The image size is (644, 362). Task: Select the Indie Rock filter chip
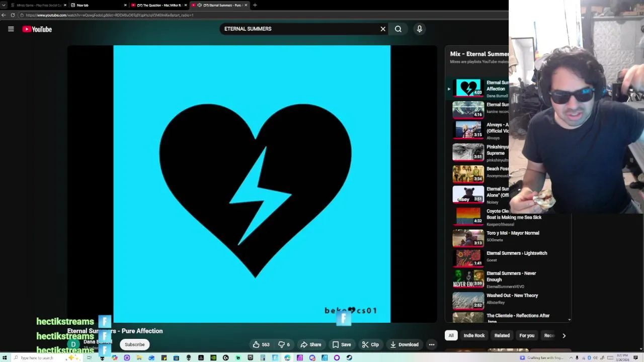(474, 335)
